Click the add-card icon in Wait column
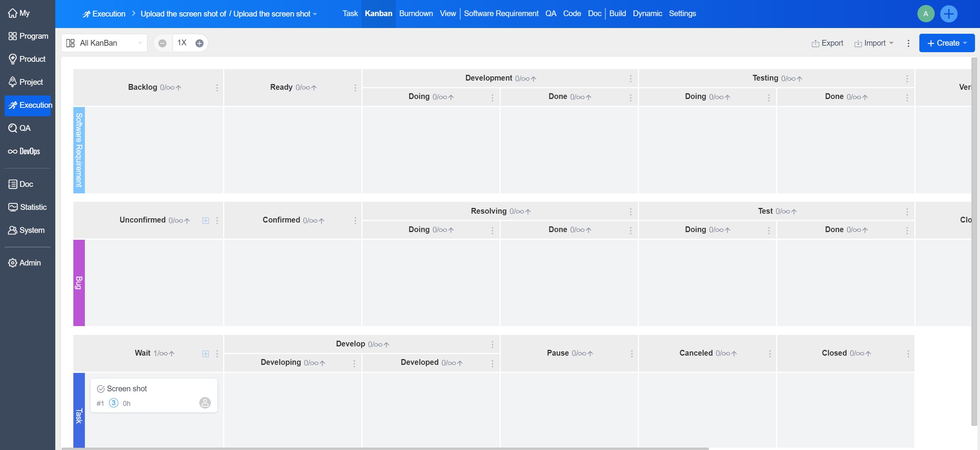Viewport: 980px width, 450px height. pos(206,354)
